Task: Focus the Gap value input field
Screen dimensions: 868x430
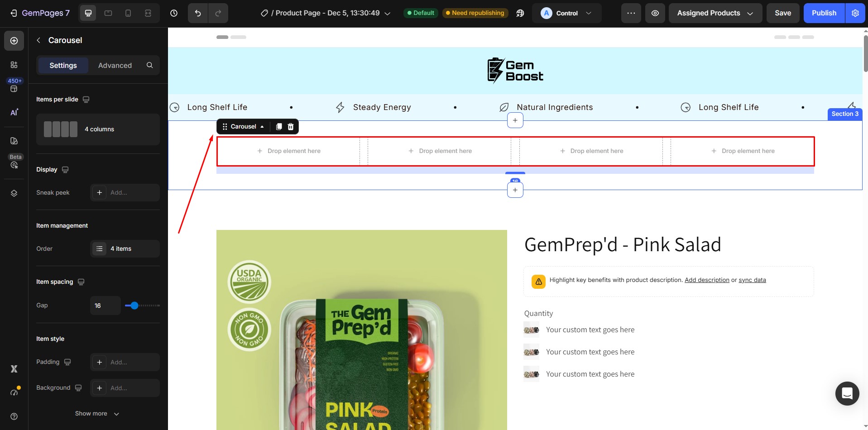Action: tap(106, 306)
